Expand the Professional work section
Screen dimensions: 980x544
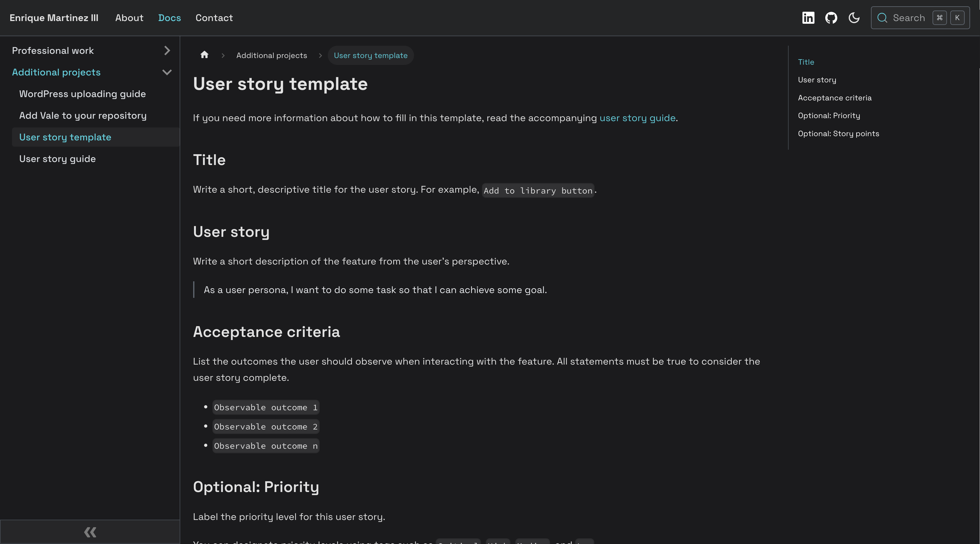pyautogui.click(x=167, y=50)
